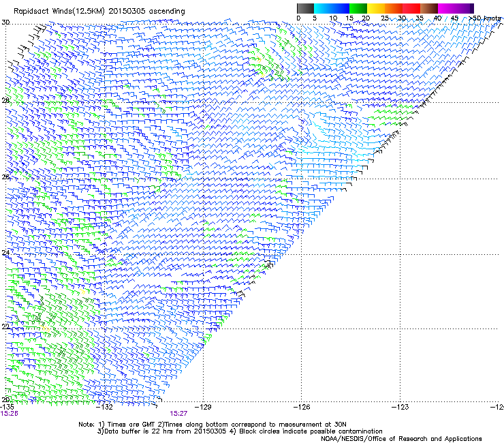Screen dimensions: 504x443
Task: Click the green 15-20 knots color segment
Action: (358, 8)
